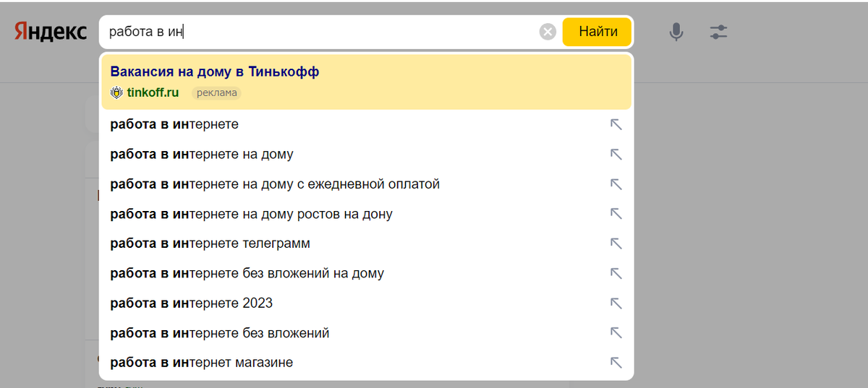Viewport: 868px width, 388px height.
Task: Select suggestion 'работа в интернете 2023'
Action: tap(366, 303)
